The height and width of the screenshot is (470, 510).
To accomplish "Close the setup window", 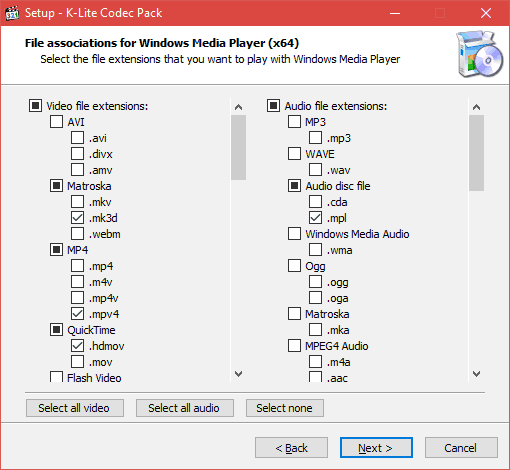I will click(x=486, y=13).
